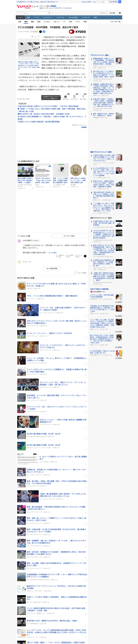
Task: React with 新しい視点 exclamation icon
Action: point(83,97)
